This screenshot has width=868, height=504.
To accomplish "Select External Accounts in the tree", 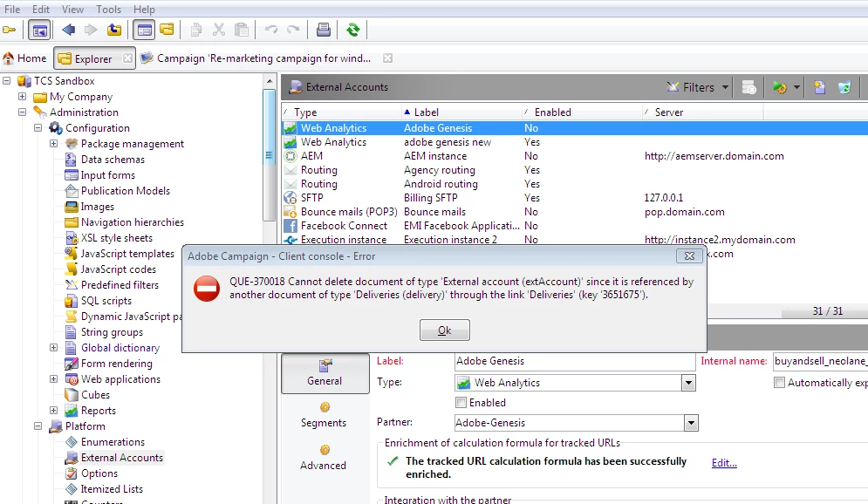I will 122,458.
